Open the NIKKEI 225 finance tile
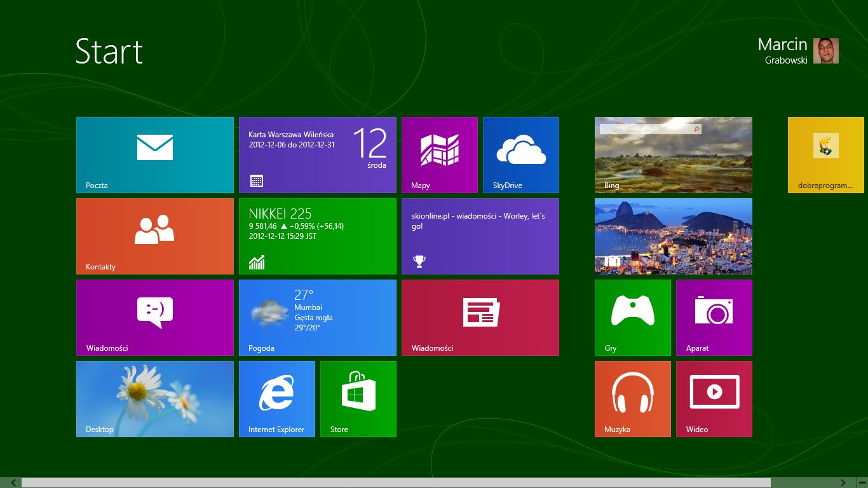The width and height of the screenshot is (868, 488). coord(318,236)
